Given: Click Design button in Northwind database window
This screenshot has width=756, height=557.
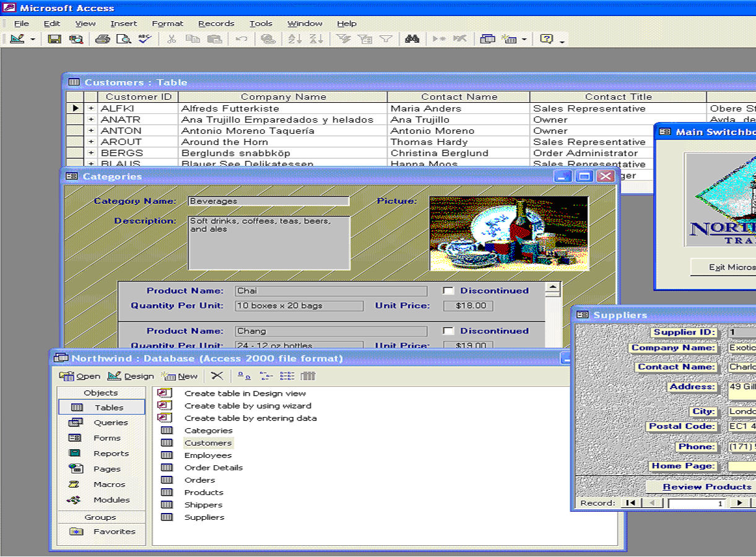Looking at the screenshot, I should (x=131, y=376).
